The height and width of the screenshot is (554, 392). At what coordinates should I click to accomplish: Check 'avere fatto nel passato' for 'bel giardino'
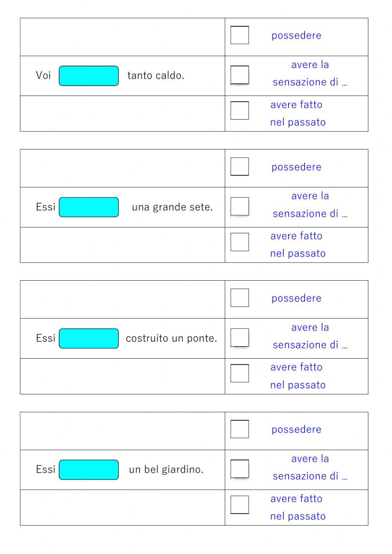click(240, 505)
